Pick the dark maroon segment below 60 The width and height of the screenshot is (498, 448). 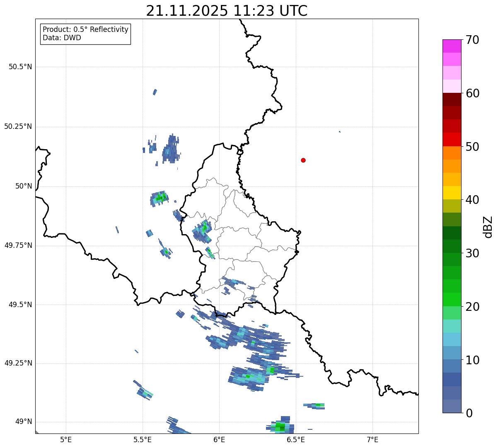(452, 99)
